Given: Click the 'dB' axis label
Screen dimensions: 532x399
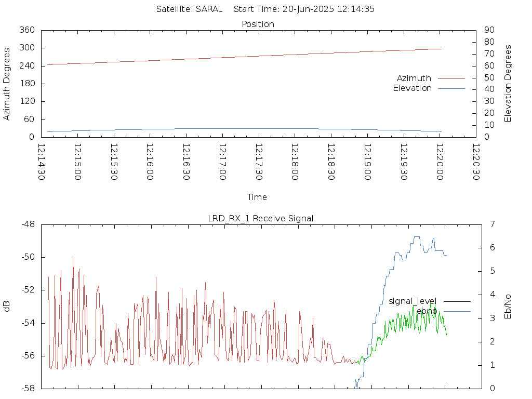Looking at the screenshot, I should (x=6, y=307).
